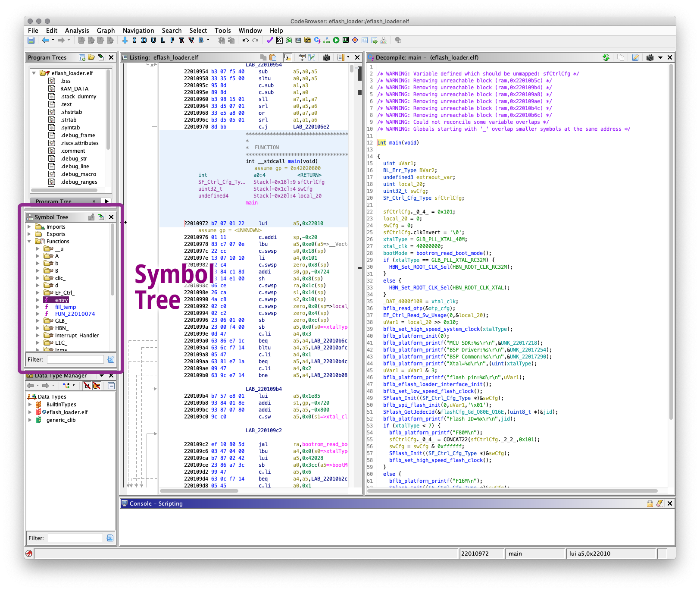700x591 pixels.
Task: Click the 'B' next bookmark icon
Action: click(x=201, y=40)
